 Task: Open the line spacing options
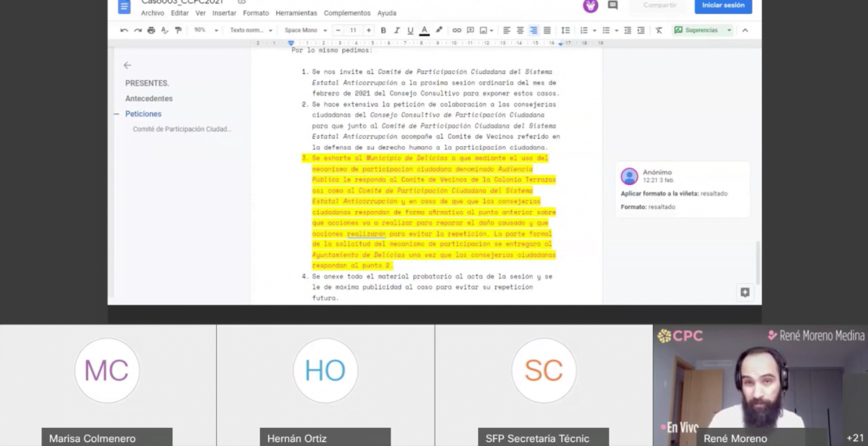[566, 30]
